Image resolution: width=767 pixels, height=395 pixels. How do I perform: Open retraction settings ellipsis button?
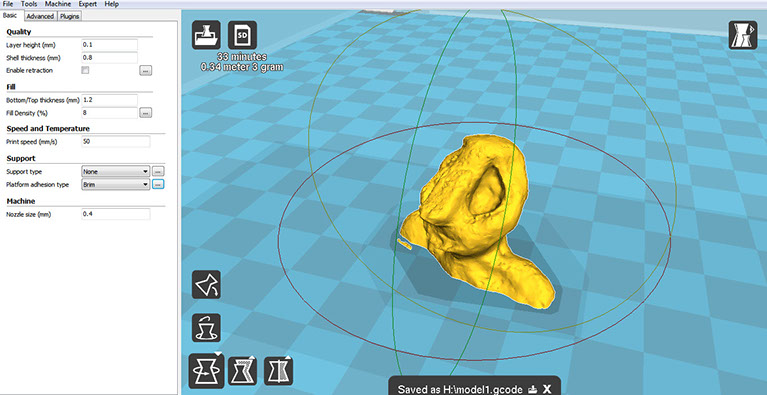click(x=145, y=71)
